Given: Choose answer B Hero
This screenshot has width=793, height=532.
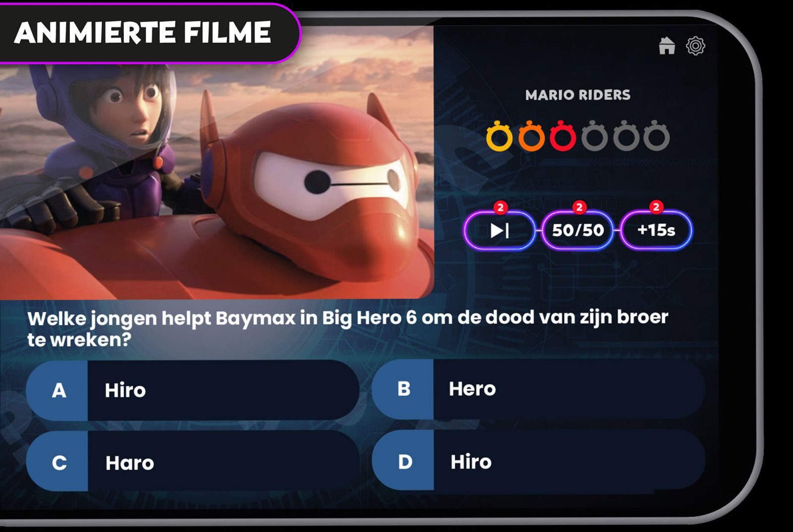Looking at the screenshot, I should coord(538,389).
